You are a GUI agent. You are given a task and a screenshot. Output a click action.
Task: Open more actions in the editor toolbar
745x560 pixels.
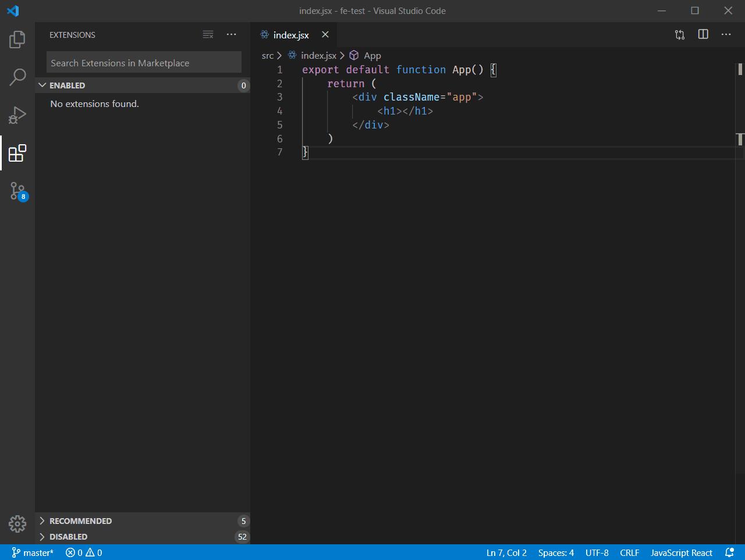click(x=726, y=34)
